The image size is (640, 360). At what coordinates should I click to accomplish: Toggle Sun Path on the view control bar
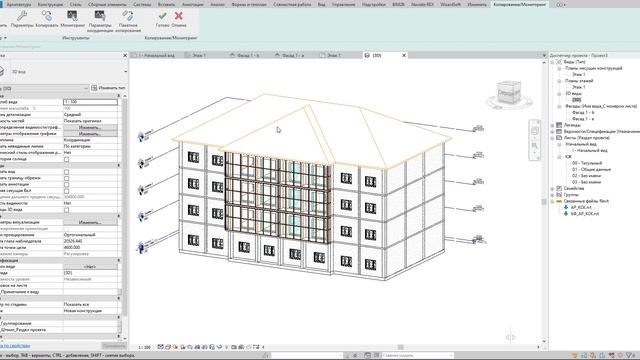[175, 347]
